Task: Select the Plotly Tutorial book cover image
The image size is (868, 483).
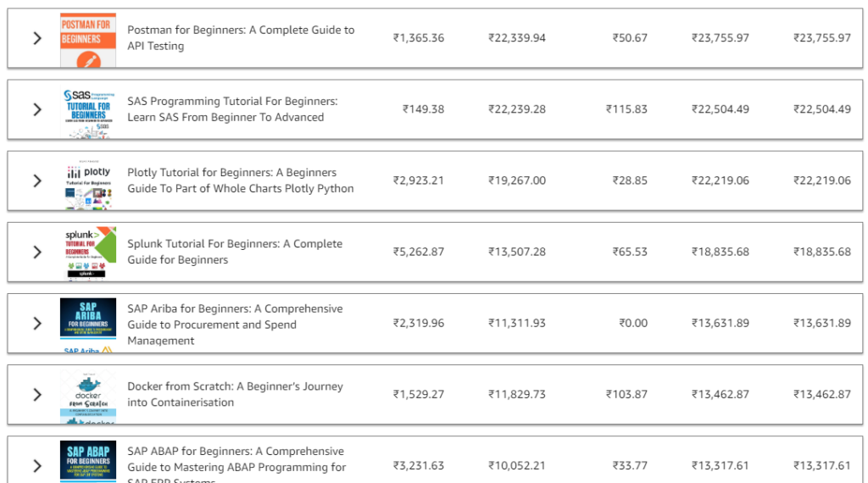Action: [x=88, y=181]
